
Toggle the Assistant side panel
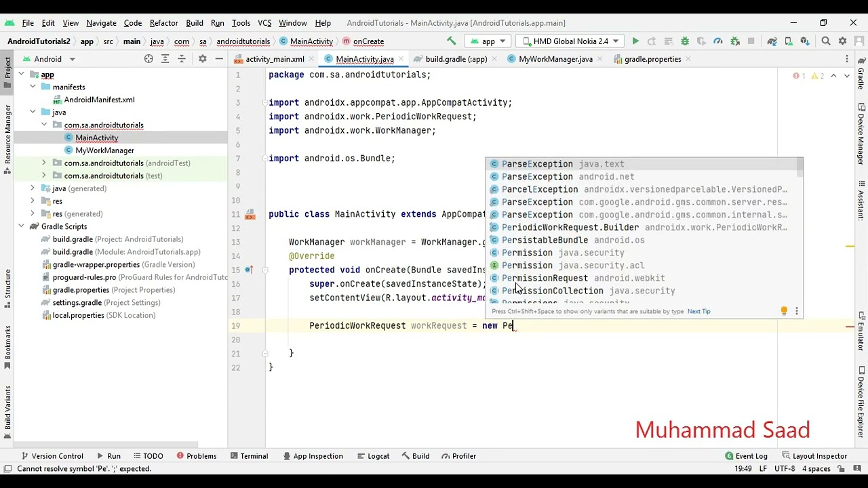(861, 200)
